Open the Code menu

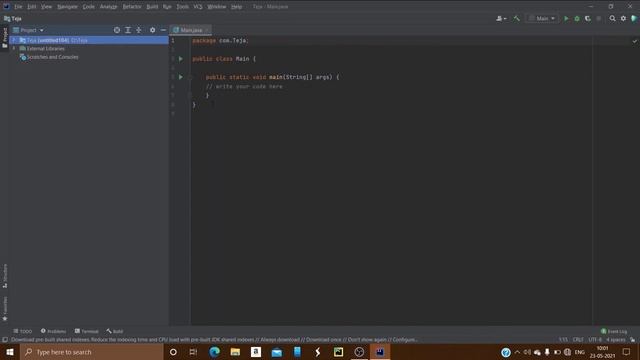click(x=89, y=7)
